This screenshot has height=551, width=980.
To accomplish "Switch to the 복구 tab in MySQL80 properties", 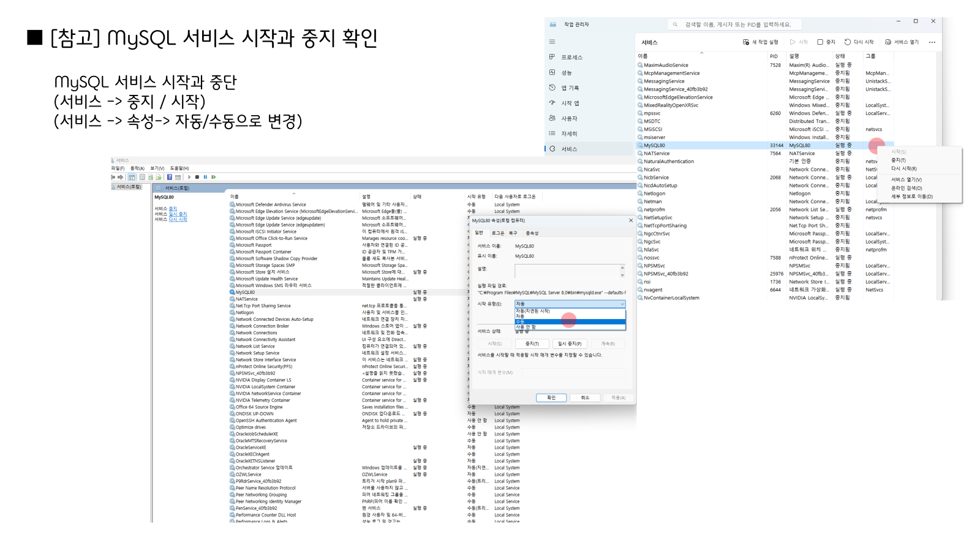I will pos(513,233).
